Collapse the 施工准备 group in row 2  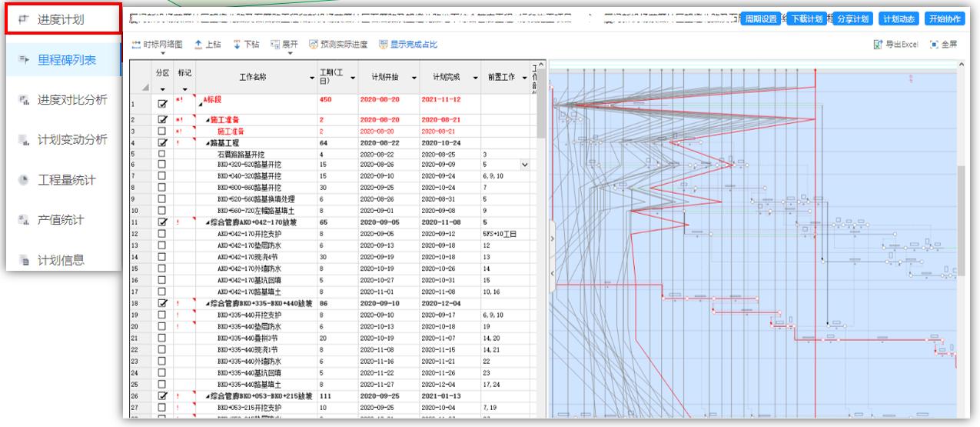click(x=207, y=120)
